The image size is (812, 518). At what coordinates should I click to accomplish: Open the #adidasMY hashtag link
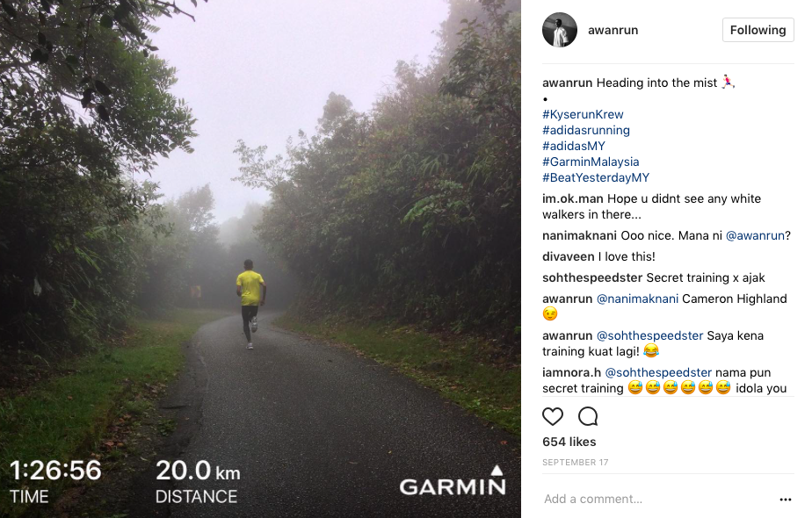click(x=573, y=146)
